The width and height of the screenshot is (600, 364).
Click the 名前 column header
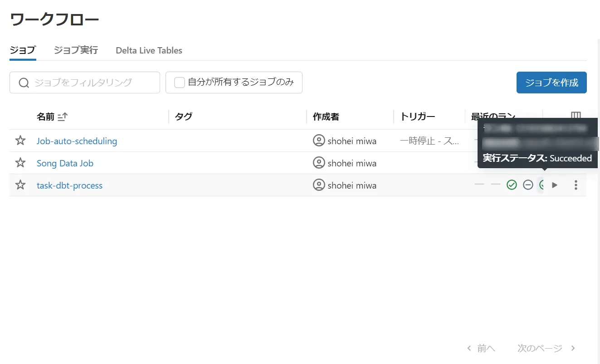[45, 117]
